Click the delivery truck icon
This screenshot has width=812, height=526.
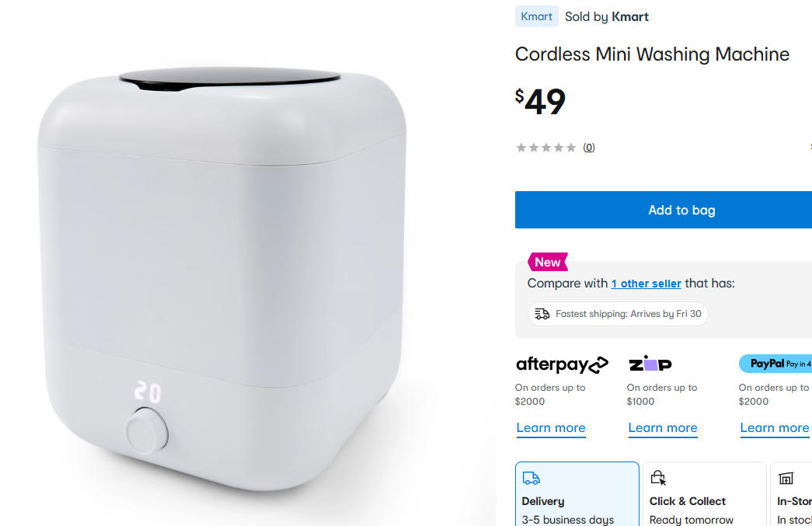point(531,478)
